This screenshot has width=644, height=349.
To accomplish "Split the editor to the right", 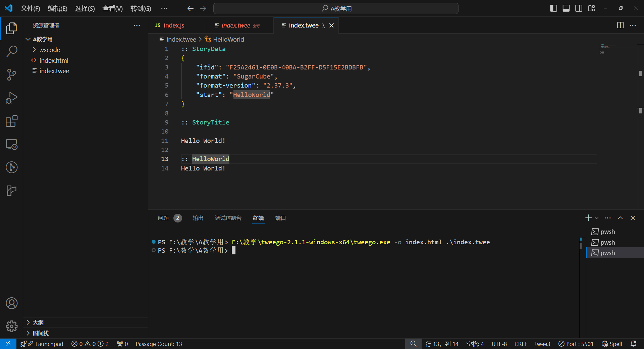I will (x=621, y=25).
